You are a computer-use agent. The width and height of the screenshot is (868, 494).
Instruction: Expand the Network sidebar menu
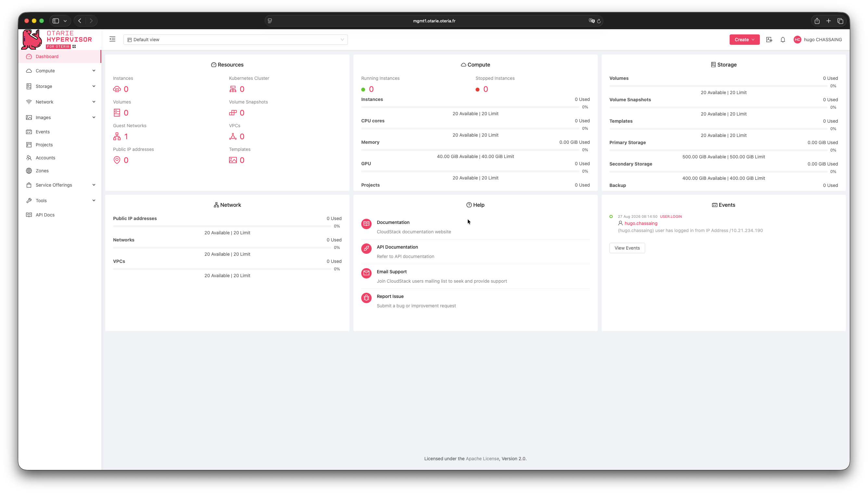[x=60, y=102]
